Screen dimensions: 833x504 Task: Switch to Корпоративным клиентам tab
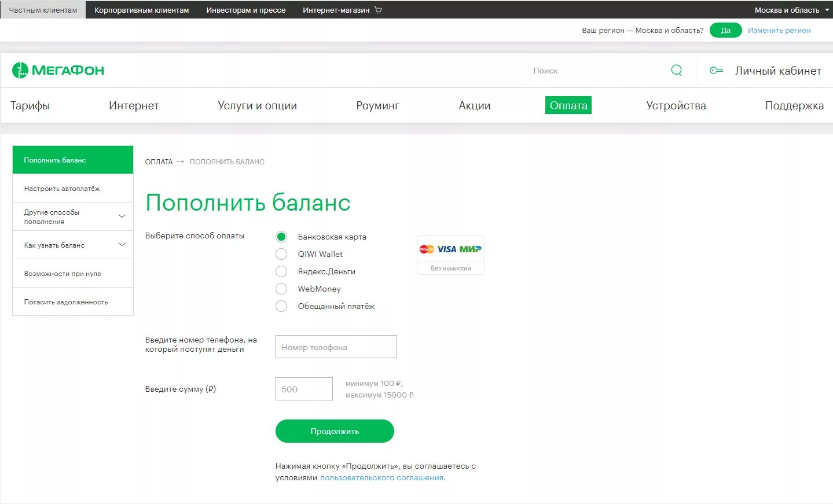(142, 10)
